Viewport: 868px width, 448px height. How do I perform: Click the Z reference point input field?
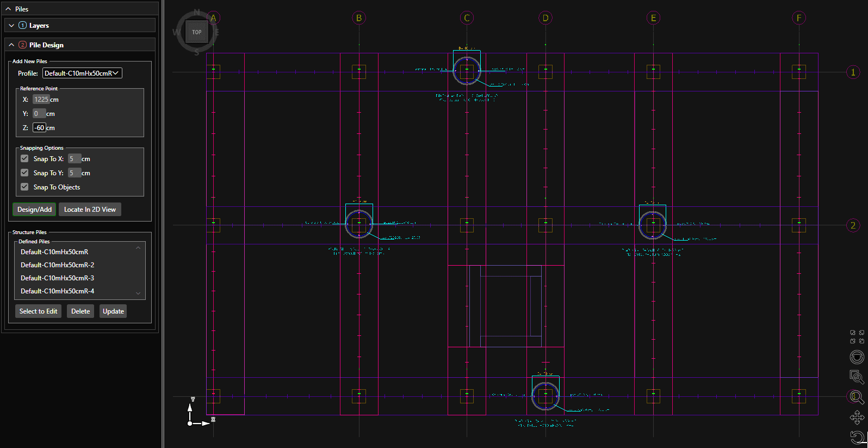pyautogui.click(x=39, y=128)
